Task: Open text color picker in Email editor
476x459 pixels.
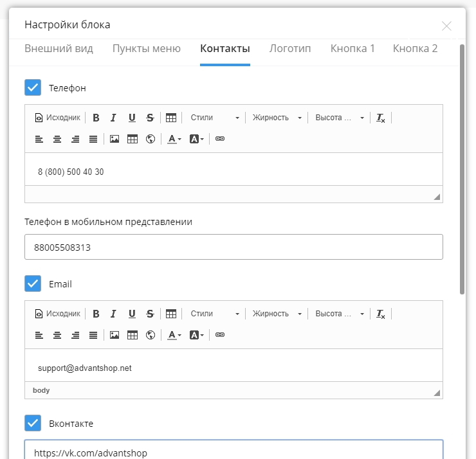Action: pyautogui.click(x=174, y=335)
